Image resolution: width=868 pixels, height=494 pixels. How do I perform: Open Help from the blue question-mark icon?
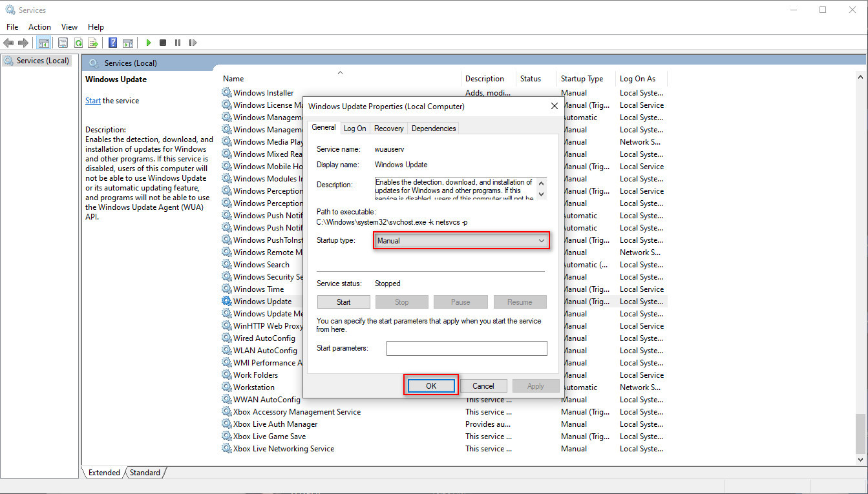point(112,43)
